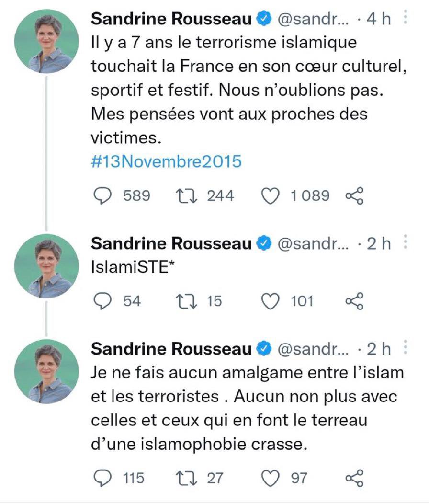Image resolution: width=429 pixels, height=504 pixels.
Task: Open more options menu on first tweet
Action: (x=406, y=17)
